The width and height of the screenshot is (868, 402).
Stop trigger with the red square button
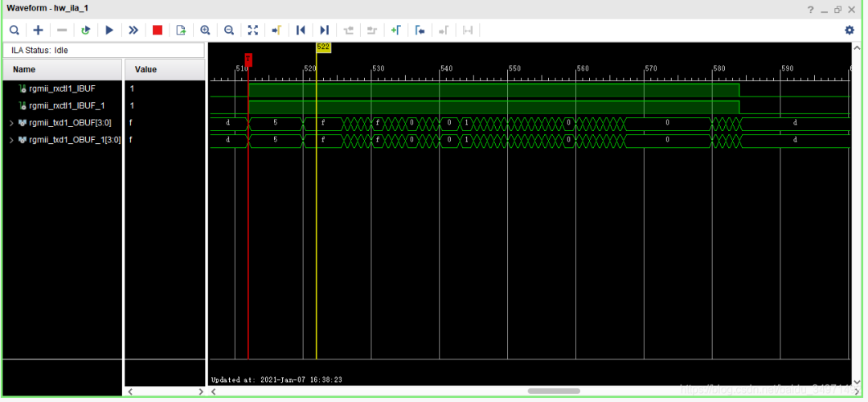click(158, 30)
